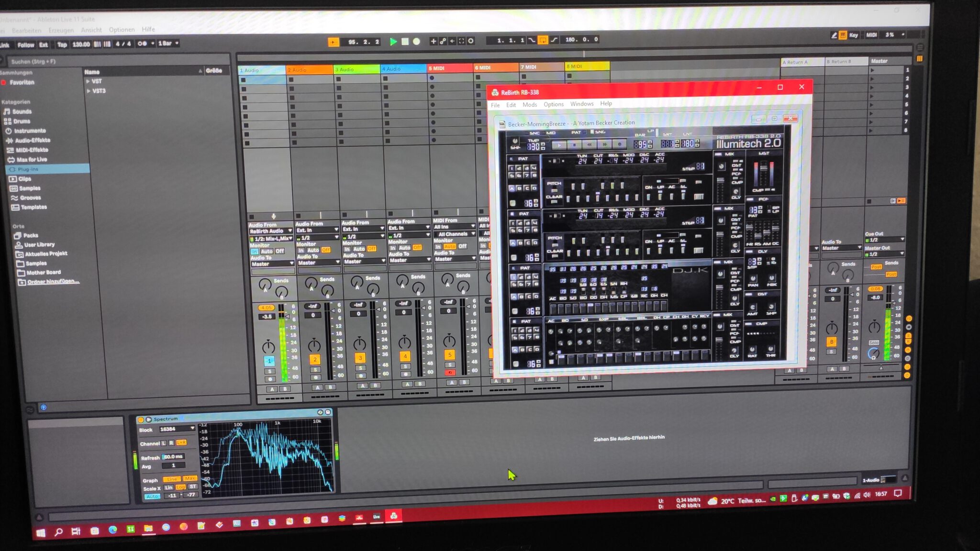The width and height of the screenshot is (980, 551).
Task: Set track 2 Monitor to Off
Action: tap(325, 249)
